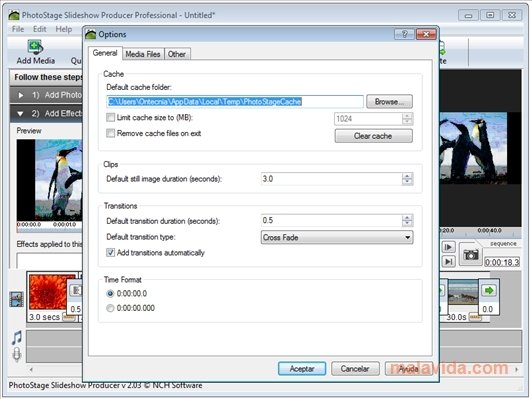Click the Clear cache button
The height and width of the screenshot is (399, 532).
[374, 136]
